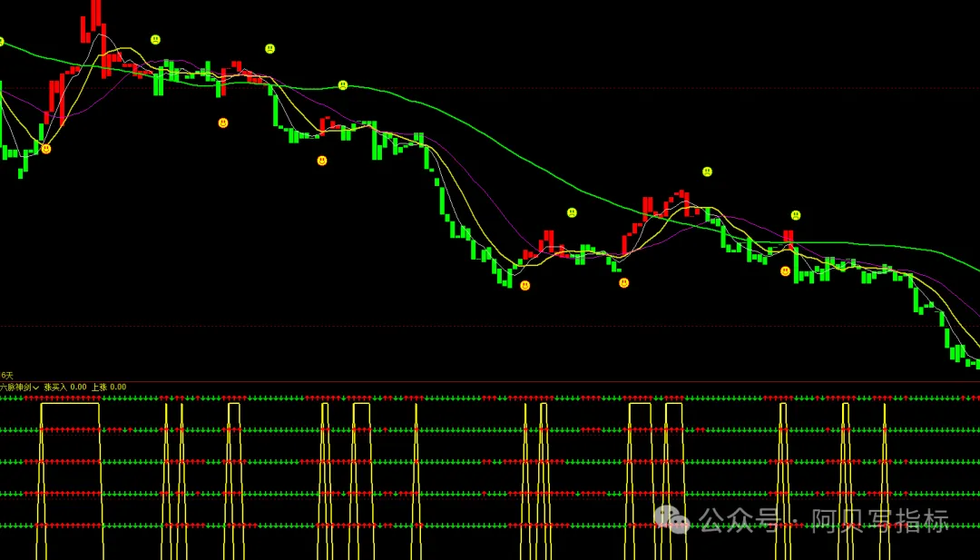
Task: Click the first sad face right of the price peak
Action: tap(156, 40)
